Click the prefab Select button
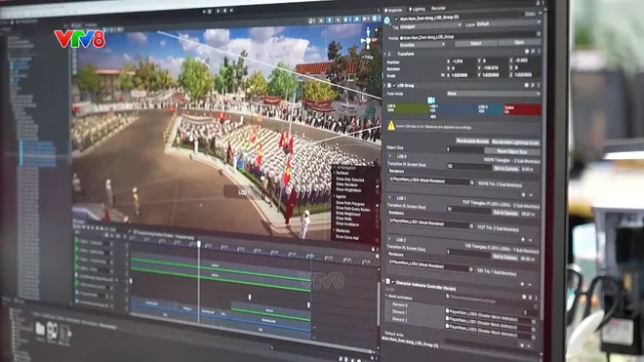This screenshot has width=644, height=362. [x=475, y=43]
